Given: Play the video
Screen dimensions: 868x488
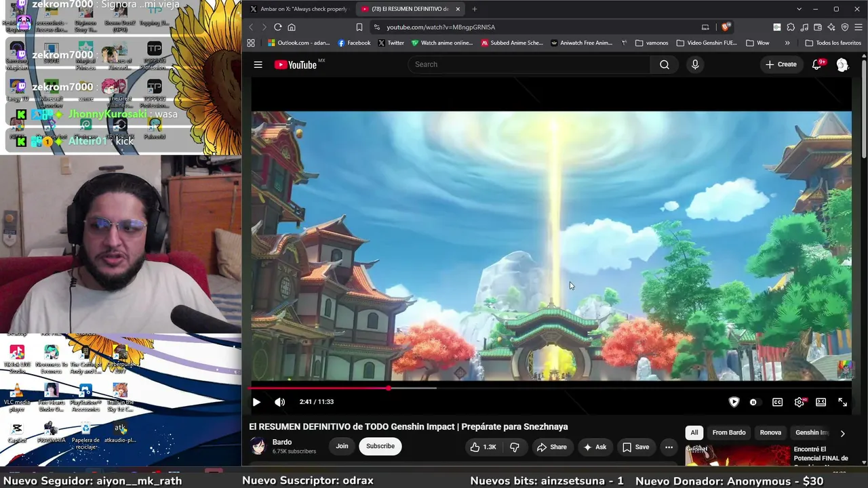Looking at the screenshot, I should pos(256,402).
